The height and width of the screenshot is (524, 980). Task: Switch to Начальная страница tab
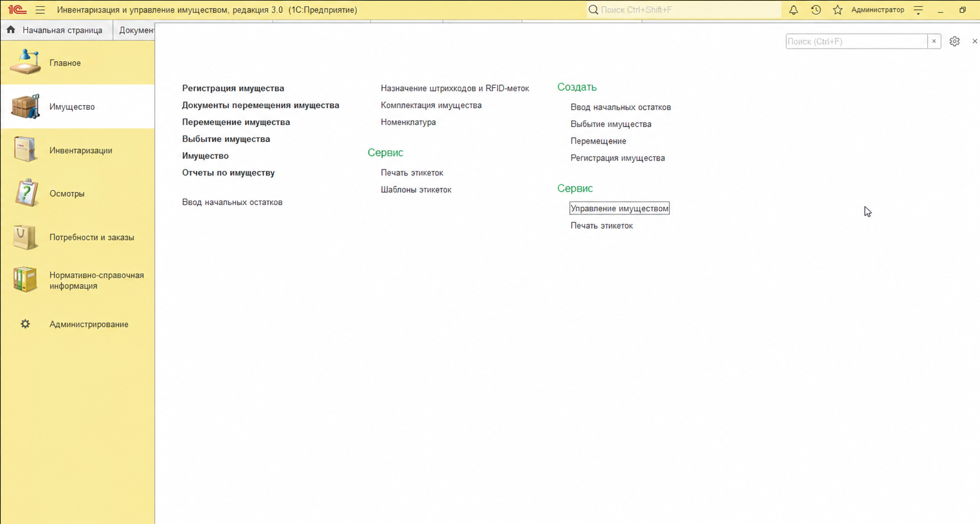click(56, 30)
